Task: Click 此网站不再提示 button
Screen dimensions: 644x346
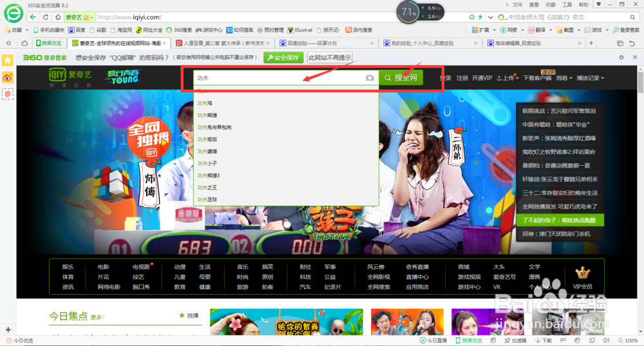Action: point(329,57)
